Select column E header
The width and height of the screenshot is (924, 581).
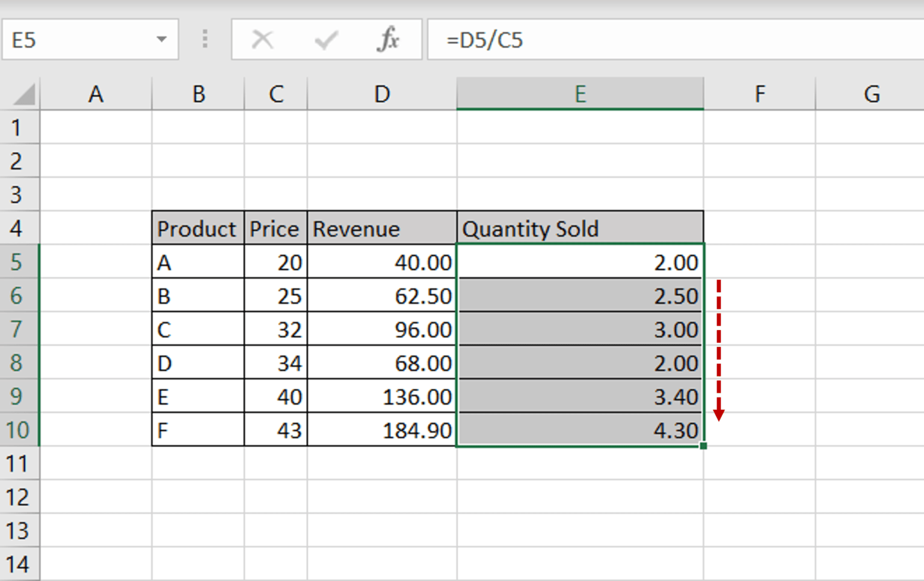(x=579, y=93)
